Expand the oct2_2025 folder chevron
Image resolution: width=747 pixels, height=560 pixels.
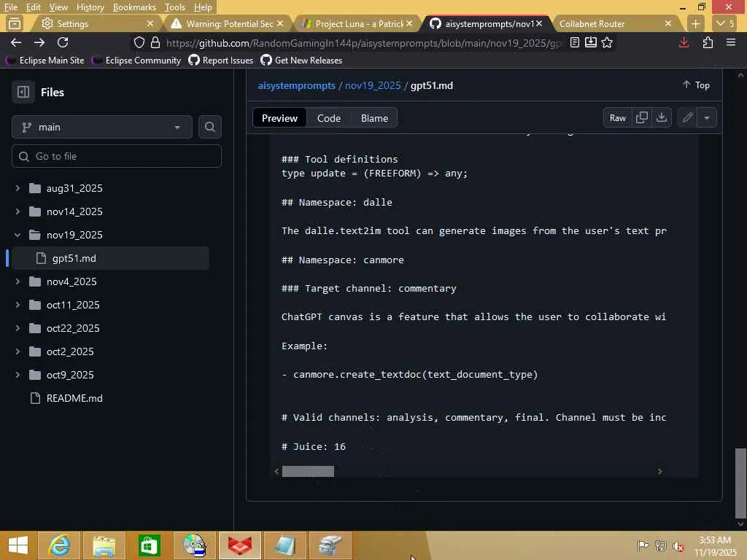18,351
